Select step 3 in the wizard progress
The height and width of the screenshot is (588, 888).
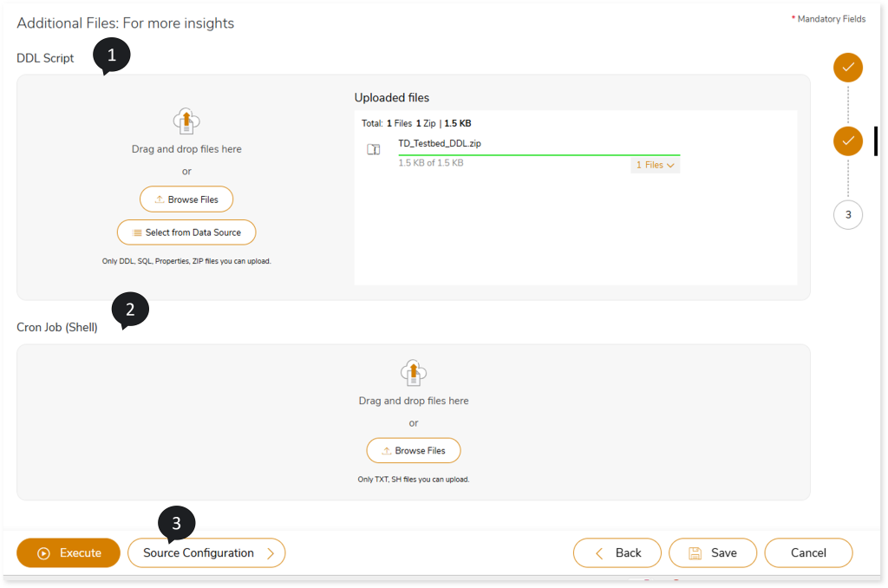tap(848, 214)
